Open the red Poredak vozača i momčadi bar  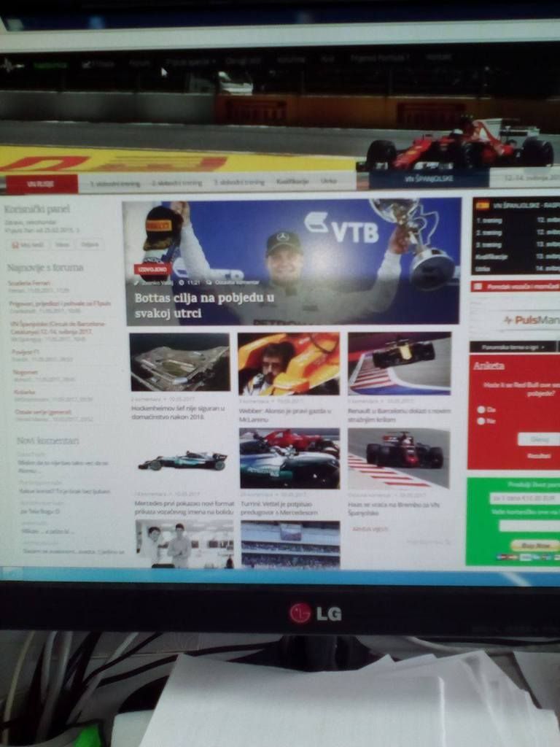tap(516, 286)
